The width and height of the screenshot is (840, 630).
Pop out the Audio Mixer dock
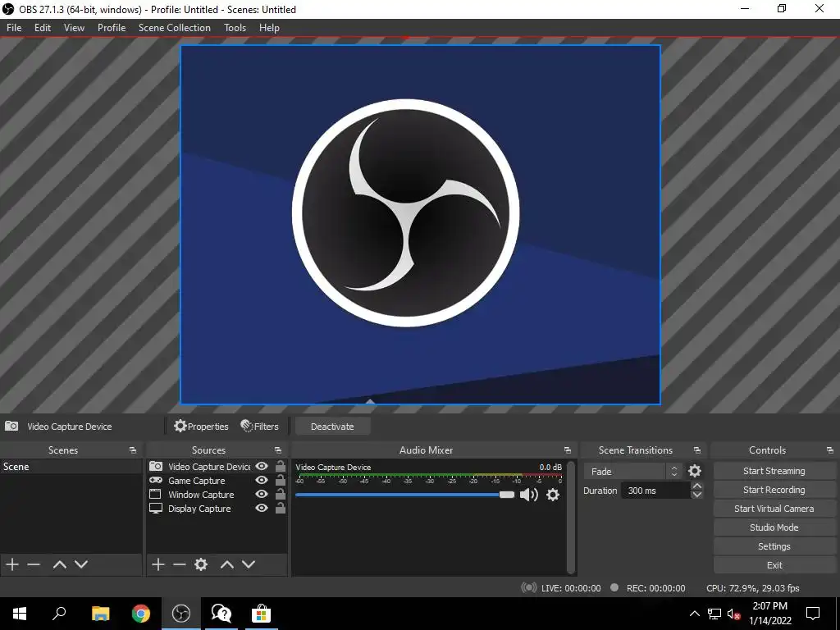pos(568,450)
